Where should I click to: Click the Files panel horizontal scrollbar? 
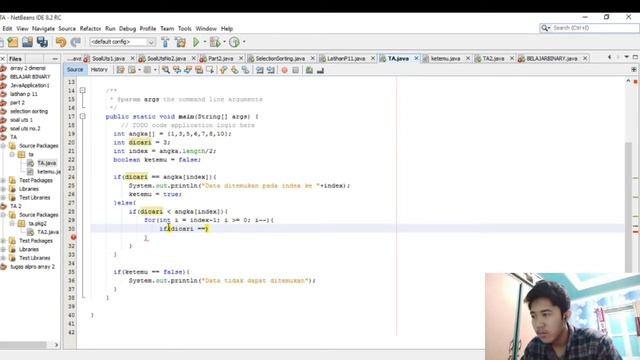click(x=24, y=345)
